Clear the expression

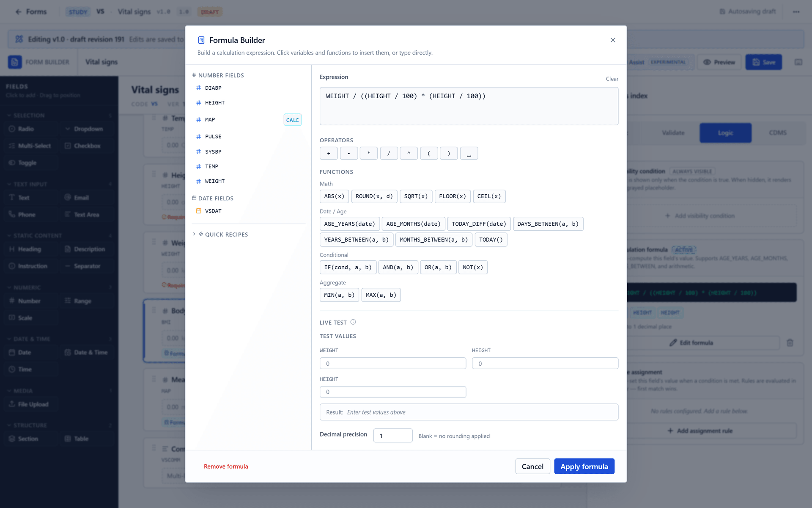[x=612, y=79]
